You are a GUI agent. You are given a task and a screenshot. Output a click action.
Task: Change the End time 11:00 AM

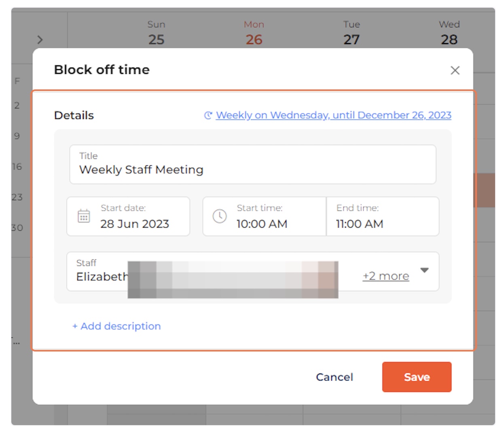click(383, 216)
